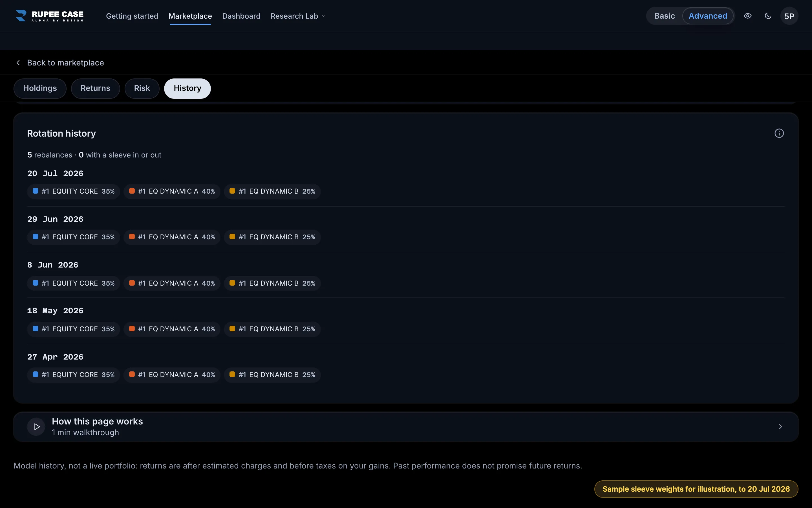Image resolution: width=812 pixels, height=508 pixels.
Task: Click the orange swatch in 29 Jun 2026 row
Action: 132,237
